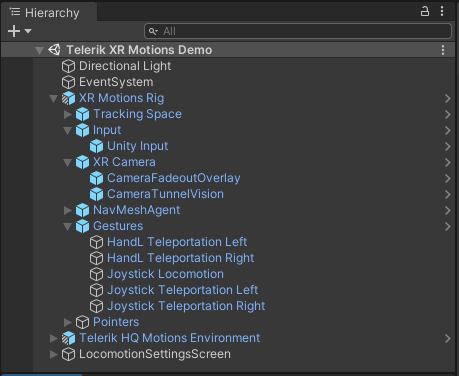Expand the LocomotionSettingsScreen node
The height and width of the screenshot is (376, 459).
[54, 354]
